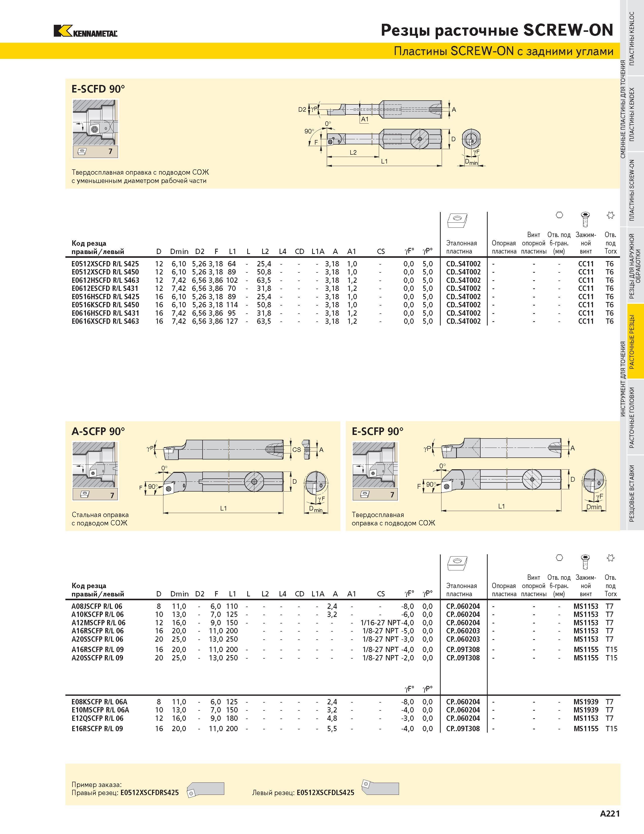The width and height of the screenshot is (644, 834).
Task: Select row E16RSCFP R/L 09
Action: tap(343, 729)
